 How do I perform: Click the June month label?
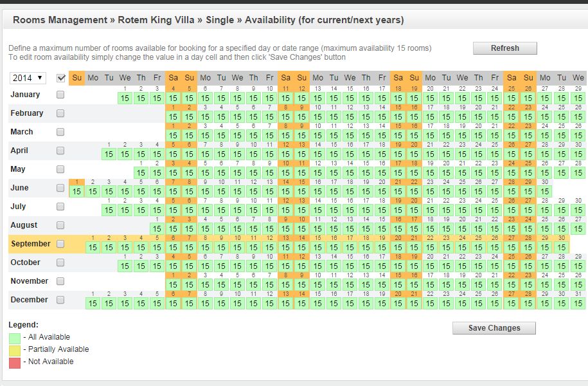(19, 188)
